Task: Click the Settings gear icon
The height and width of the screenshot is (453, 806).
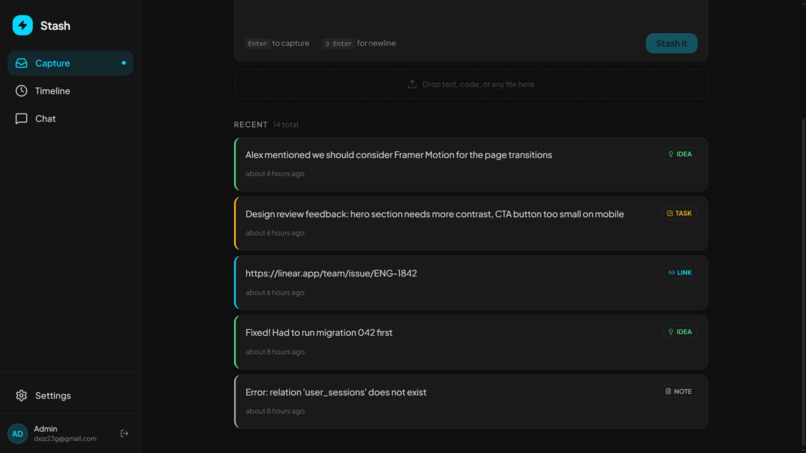Action: [x=21, y=395]
